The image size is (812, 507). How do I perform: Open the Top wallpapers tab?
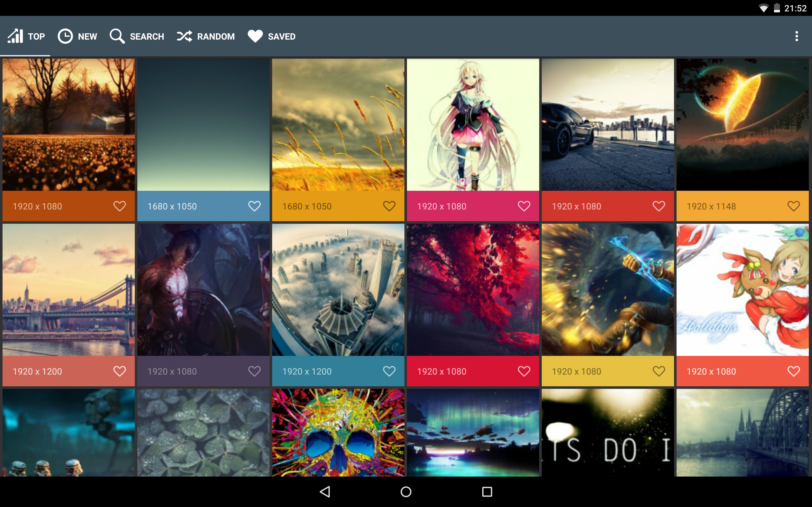tap(26, 36)
